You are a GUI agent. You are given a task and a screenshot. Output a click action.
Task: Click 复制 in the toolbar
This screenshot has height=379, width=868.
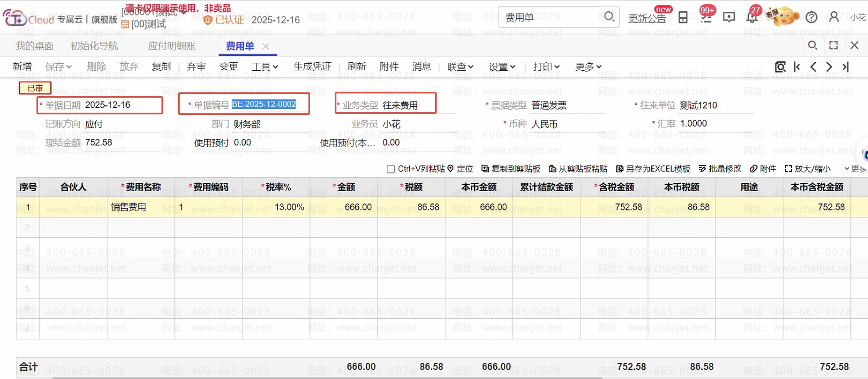[161, 67]
